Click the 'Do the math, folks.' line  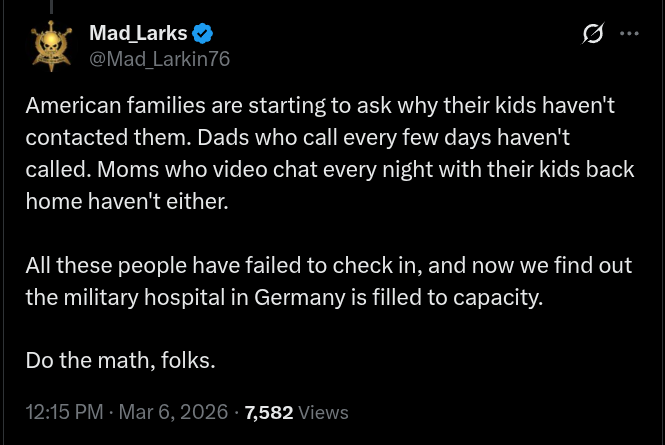120,360
